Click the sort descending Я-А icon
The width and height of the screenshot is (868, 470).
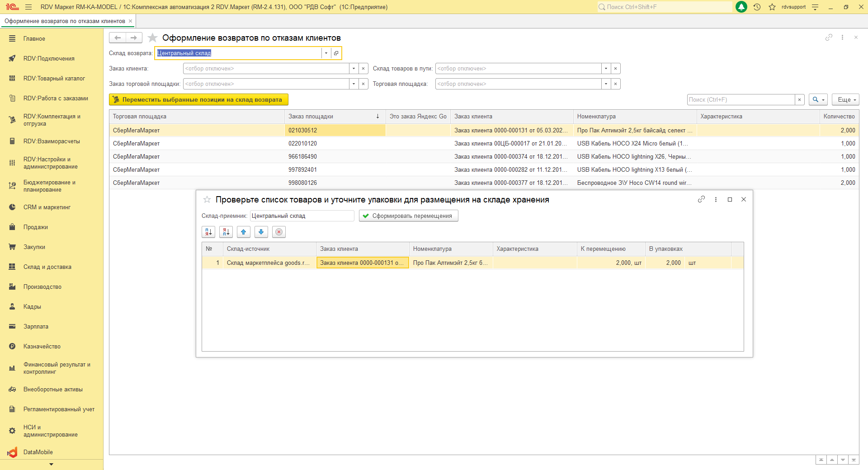(226, 232)
